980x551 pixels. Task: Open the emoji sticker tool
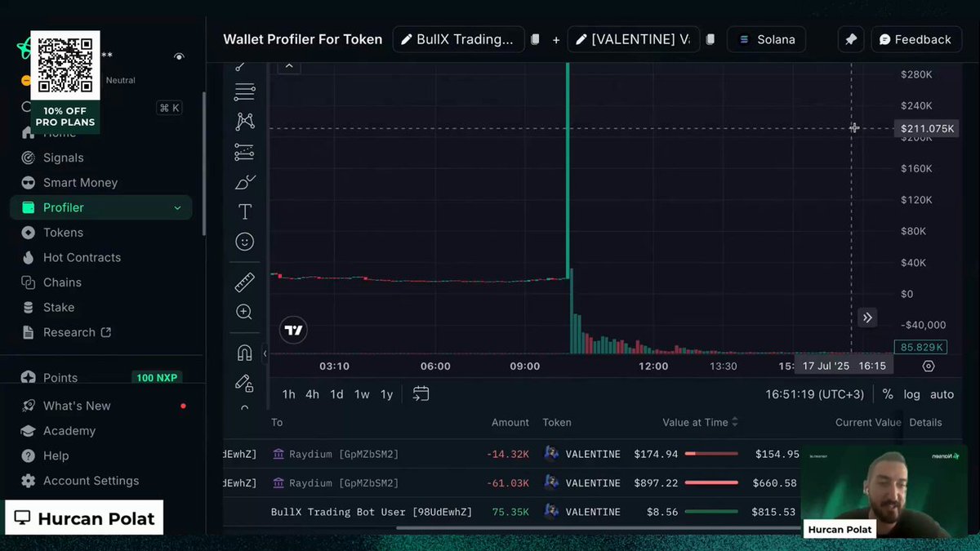pyautogui.click(x=244, y=242)
